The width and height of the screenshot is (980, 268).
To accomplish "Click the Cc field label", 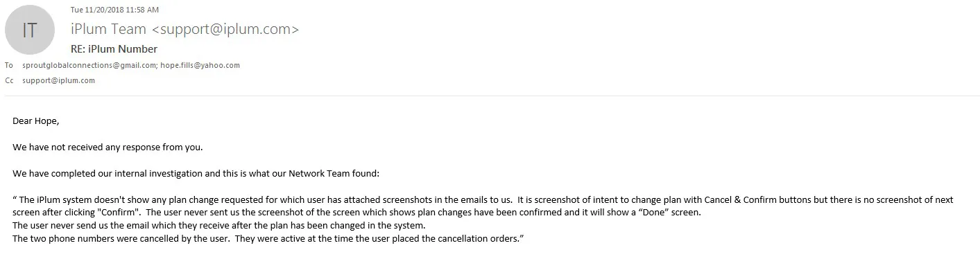I will (x=9, y=80).
